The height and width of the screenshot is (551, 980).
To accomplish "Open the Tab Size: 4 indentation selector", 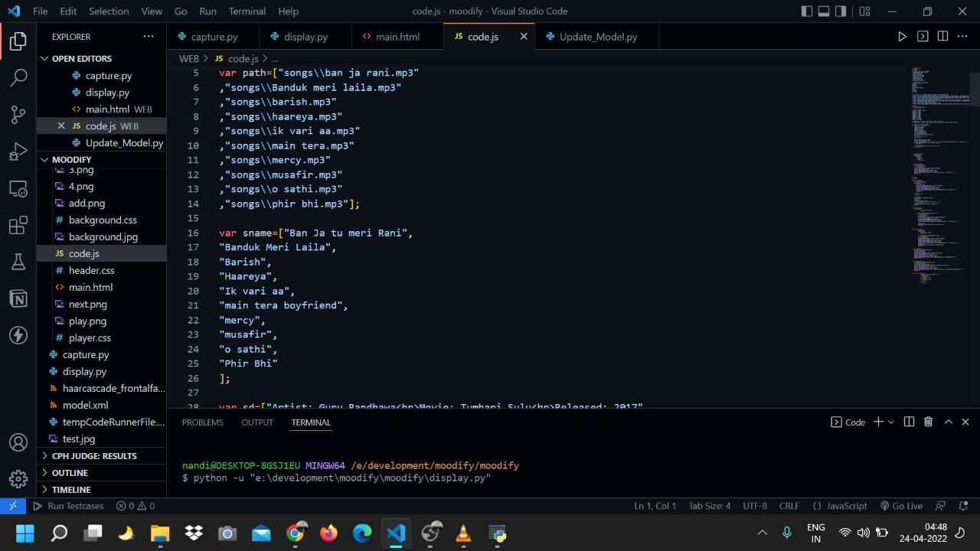I will coord(710,506).
